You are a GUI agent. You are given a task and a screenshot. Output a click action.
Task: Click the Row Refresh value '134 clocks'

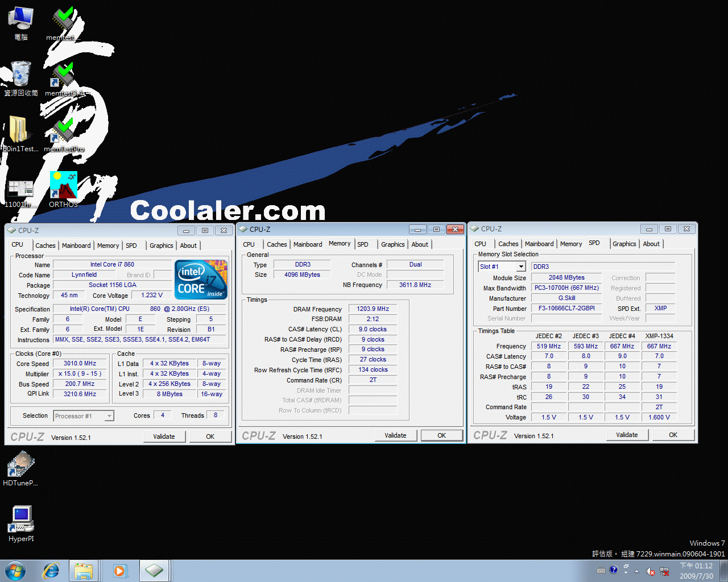pos(373,369)
